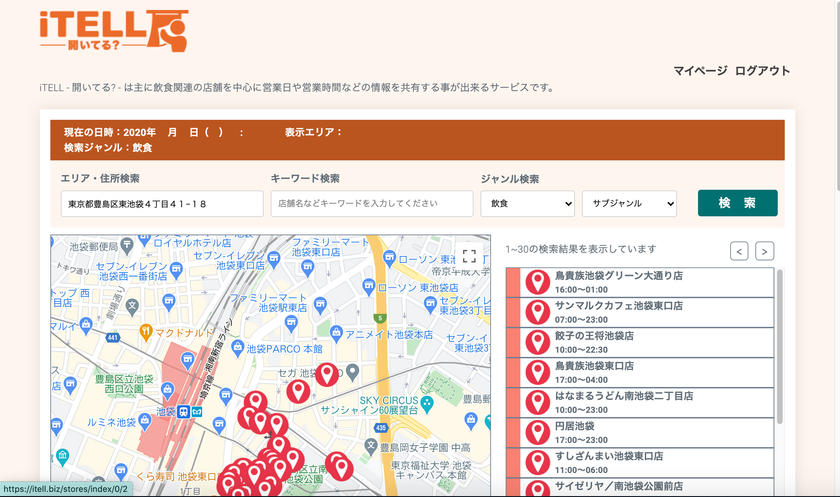Click the iTELL logo

(x=114, y=31)
